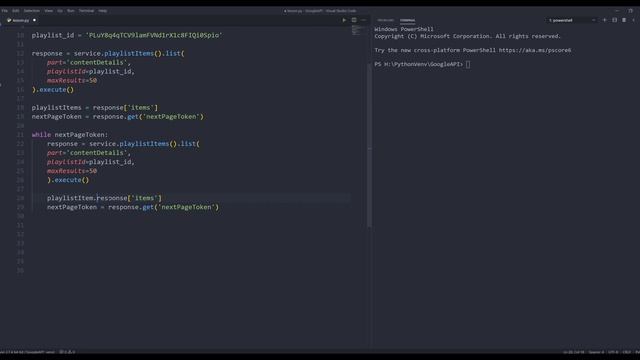Close unsaved tab via dot indicator
The width and height of the screenshot is (640, 360).
[x=34, y=20]
